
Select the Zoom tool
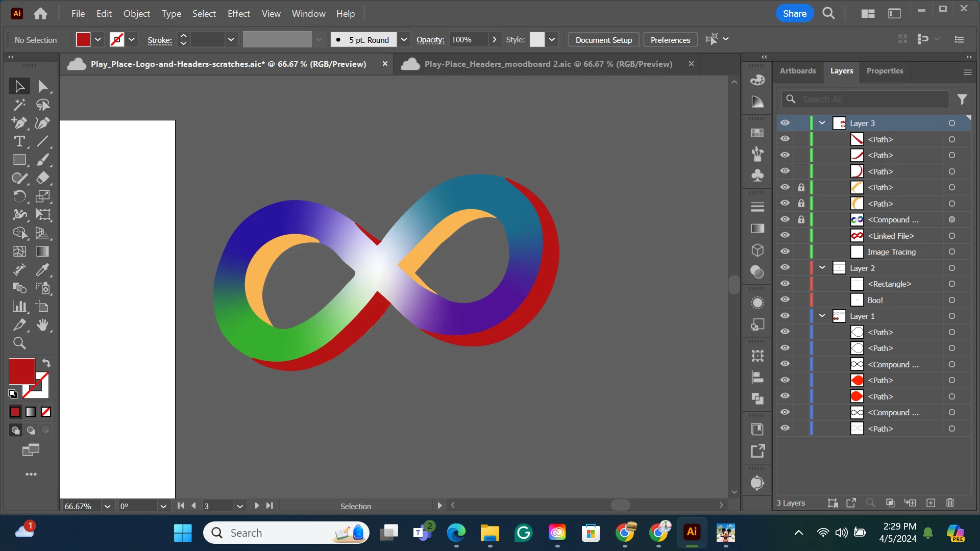pyautogui.click(x=19, y=343)
